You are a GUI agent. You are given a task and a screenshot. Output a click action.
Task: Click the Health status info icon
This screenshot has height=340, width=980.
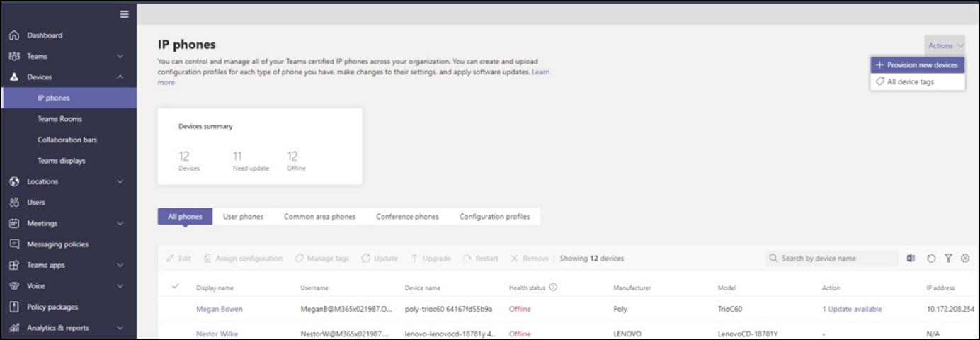553,288
